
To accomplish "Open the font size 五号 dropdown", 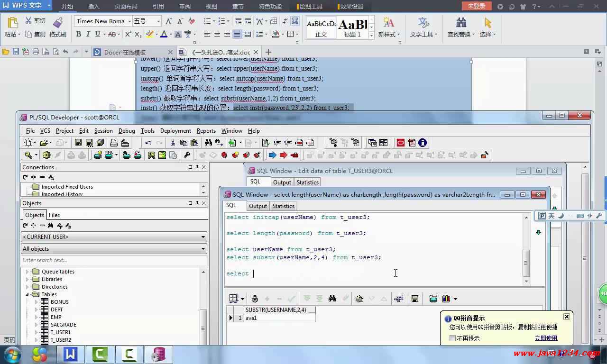I will coord(158,21).
